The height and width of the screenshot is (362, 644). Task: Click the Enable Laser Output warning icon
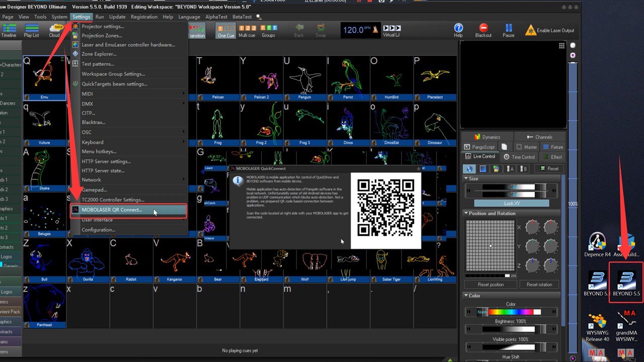(530, 30)
